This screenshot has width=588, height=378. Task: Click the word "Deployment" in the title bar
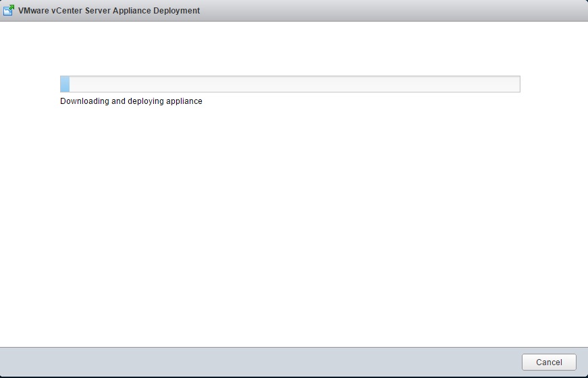178,11
